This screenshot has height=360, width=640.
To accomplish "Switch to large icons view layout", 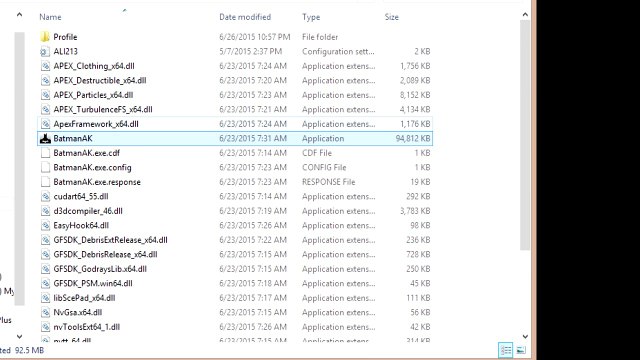I will point(521,350).
